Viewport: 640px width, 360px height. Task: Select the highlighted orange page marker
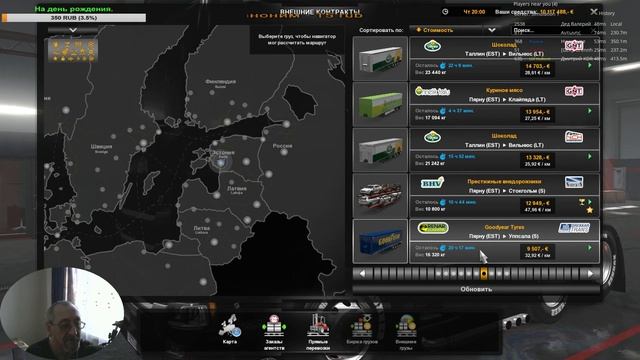[x=484, y=273]
